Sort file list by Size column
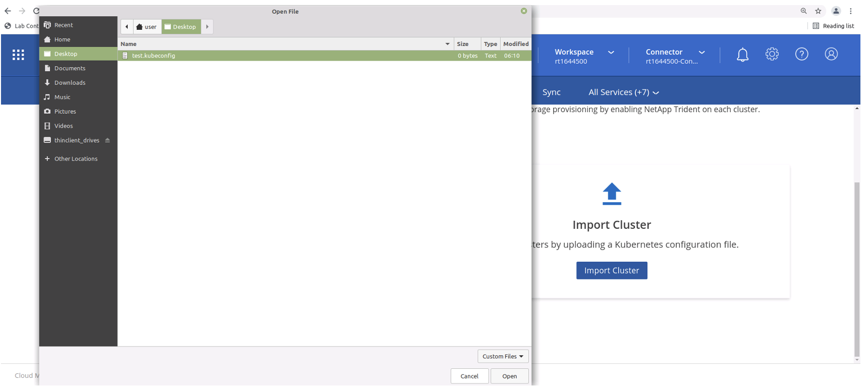This screenshot has height=388, width=868. coord(467,44)
